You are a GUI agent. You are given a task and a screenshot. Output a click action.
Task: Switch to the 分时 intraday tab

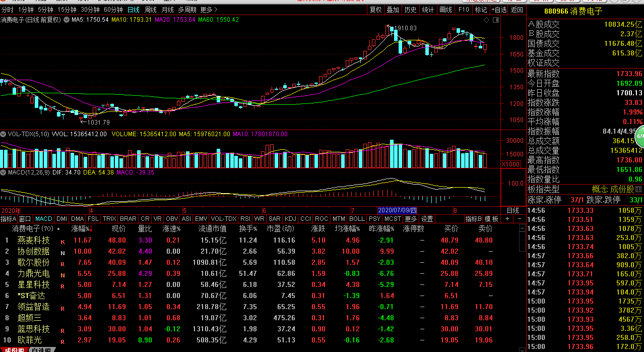pyautogui.click(x=8, y=10)
